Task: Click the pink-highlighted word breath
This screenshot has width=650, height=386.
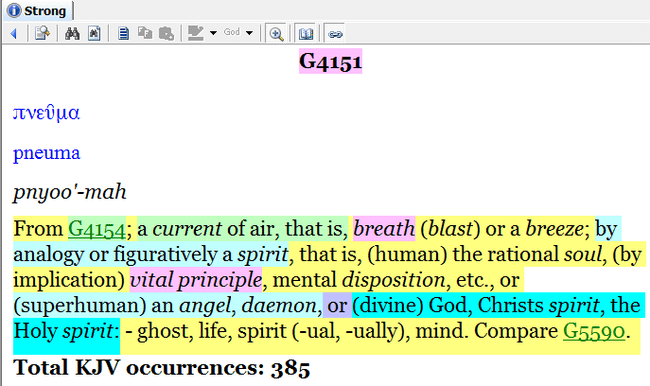Action: (x=384, y=229)
